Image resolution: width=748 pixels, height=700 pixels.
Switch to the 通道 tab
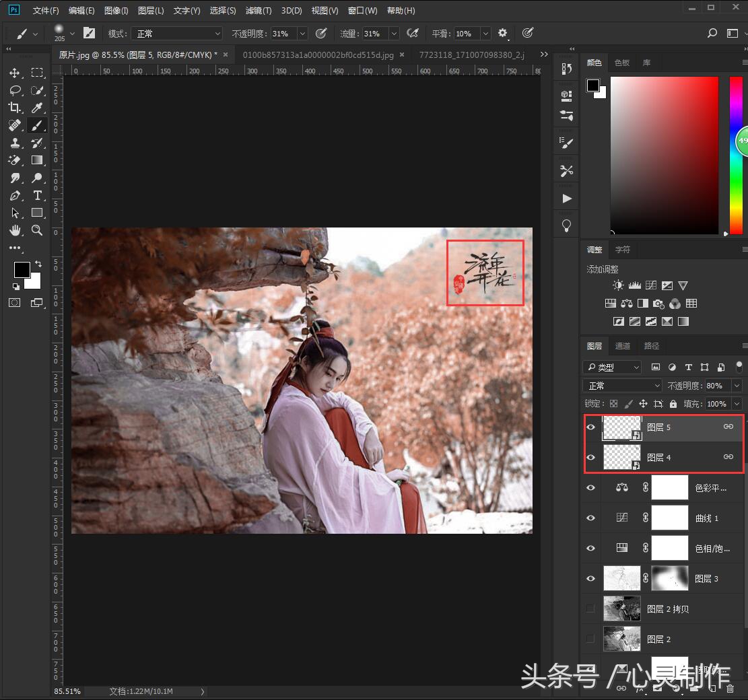622,345
